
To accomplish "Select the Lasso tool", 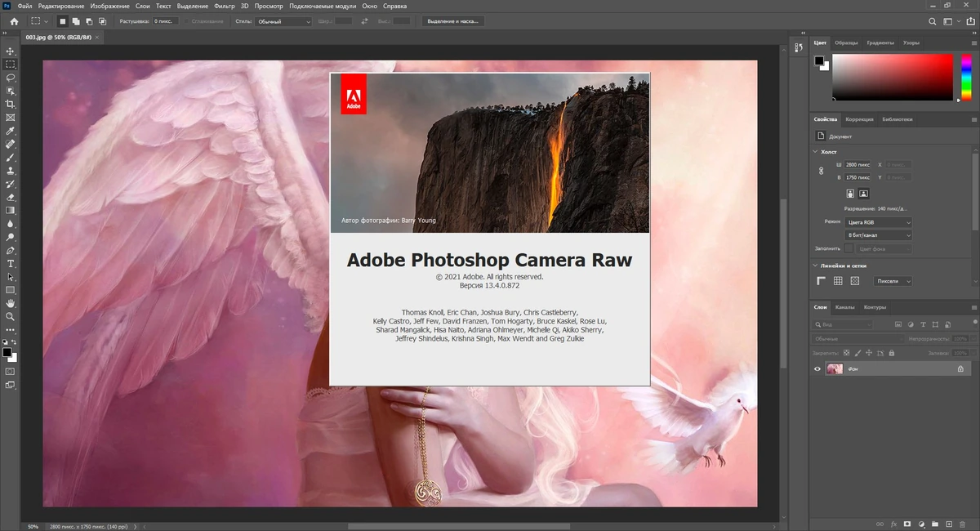I will [11, 78].
